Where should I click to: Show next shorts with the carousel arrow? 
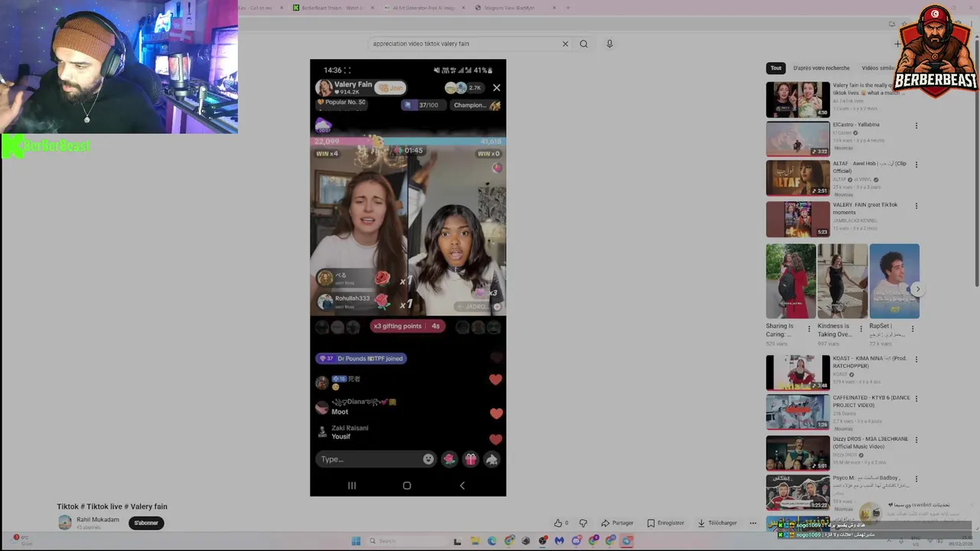click(917, 289)
